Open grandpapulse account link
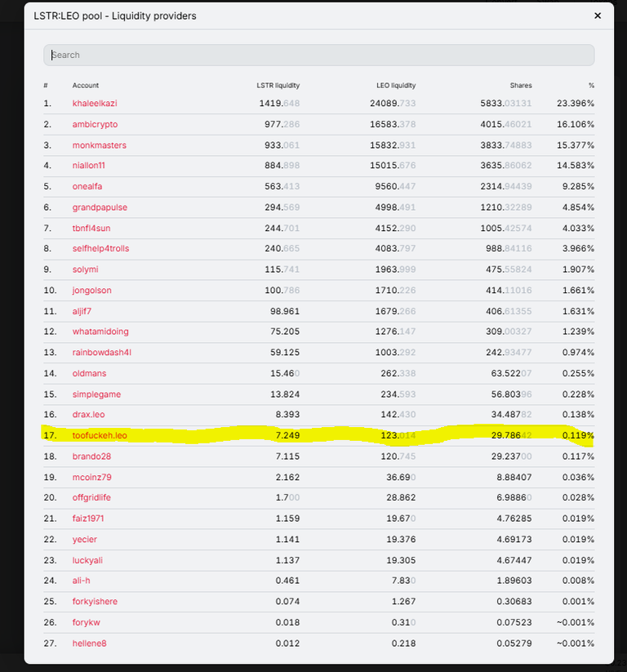This screenshot has width=627, height=672. point(100,207)
